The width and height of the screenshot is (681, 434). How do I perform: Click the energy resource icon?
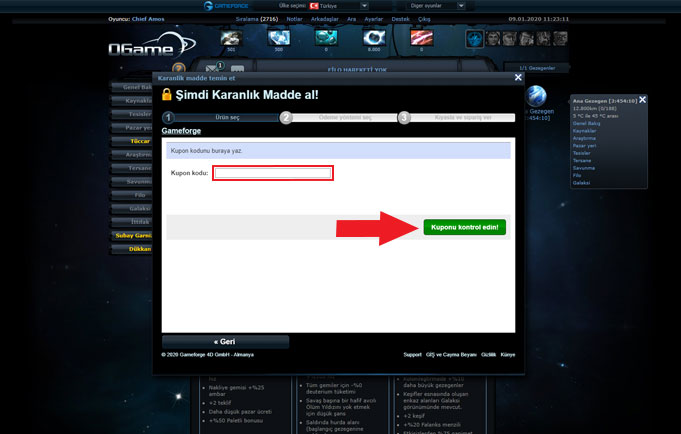tap(374, 38)
